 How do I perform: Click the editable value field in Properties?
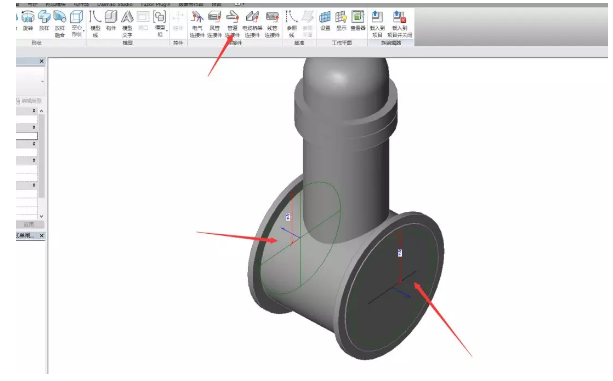(27, 136)
